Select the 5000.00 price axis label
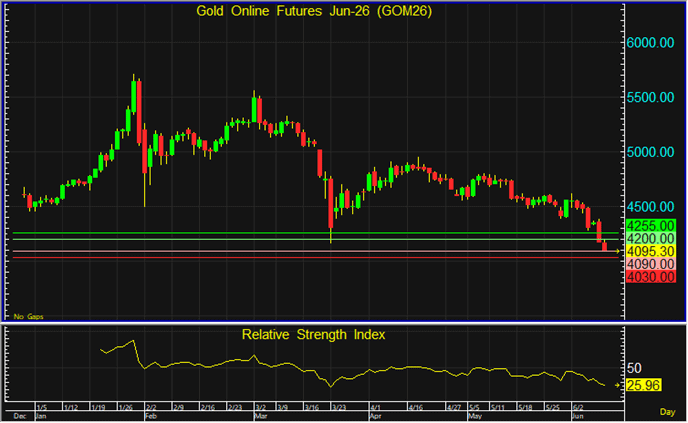 click(650, 152)
